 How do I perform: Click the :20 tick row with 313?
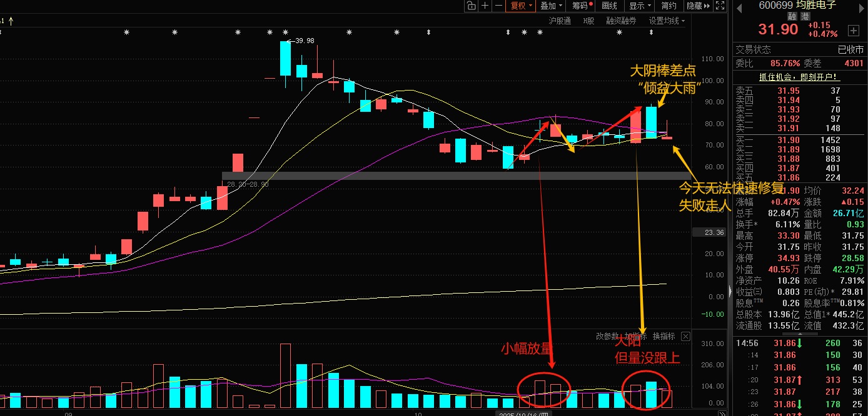click(x=799, y=380)
